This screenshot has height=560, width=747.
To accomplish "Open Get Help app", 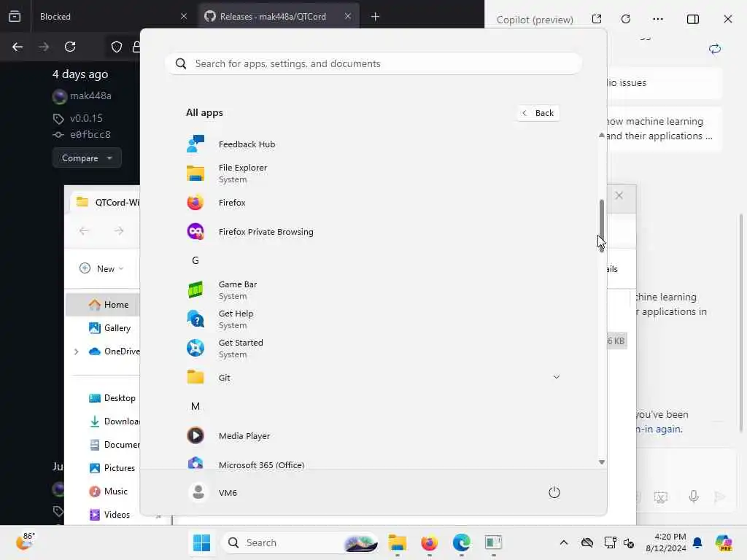I will point(373,319).
